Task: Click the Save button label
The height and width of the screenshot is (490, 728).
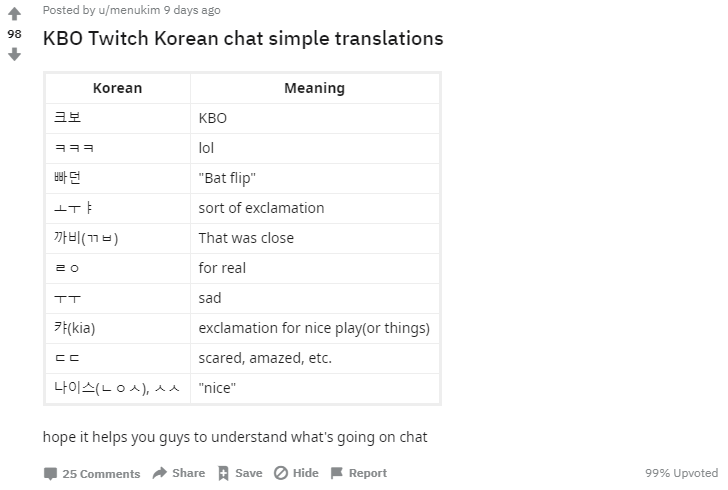Action: (248, 473)
